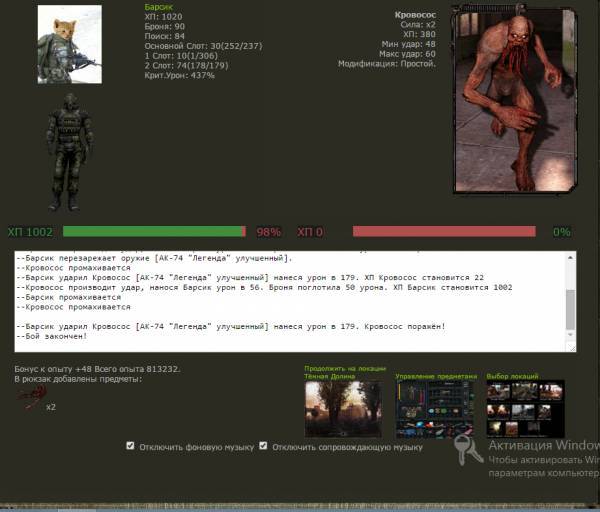600x512 pixels.
Task: Toggle Отключить фоновую музыку checkbox
Action: [131, 446]
